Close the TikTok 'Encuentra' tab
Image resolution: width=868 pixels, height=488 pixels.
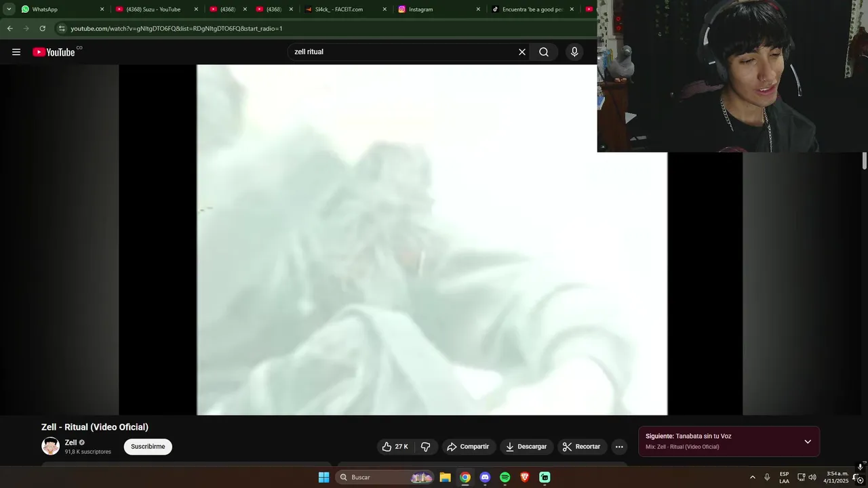[x=572, y=9]
